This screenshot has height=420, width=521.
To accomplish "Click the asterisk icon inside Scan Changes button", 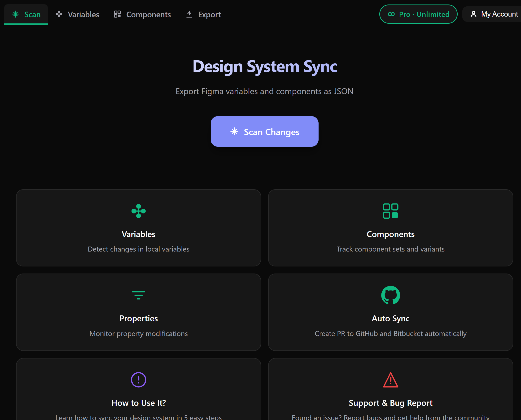I will point(234,132).
